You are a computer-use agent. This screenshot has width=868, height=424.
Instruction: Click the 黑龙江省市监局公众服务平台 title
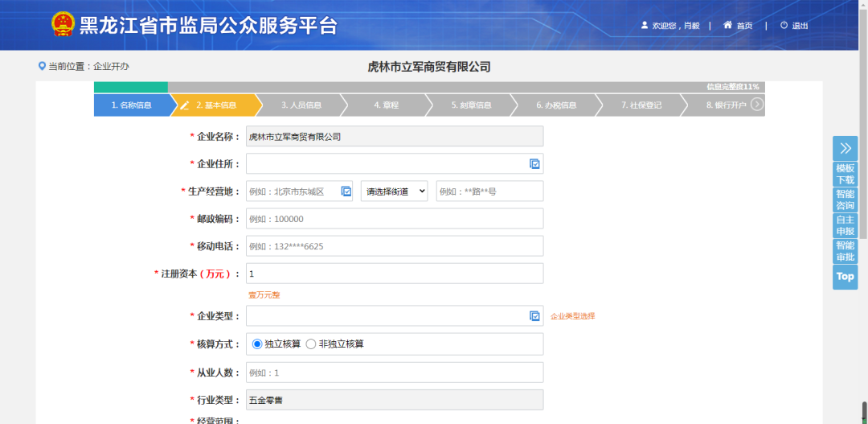[x=209, y=26]
